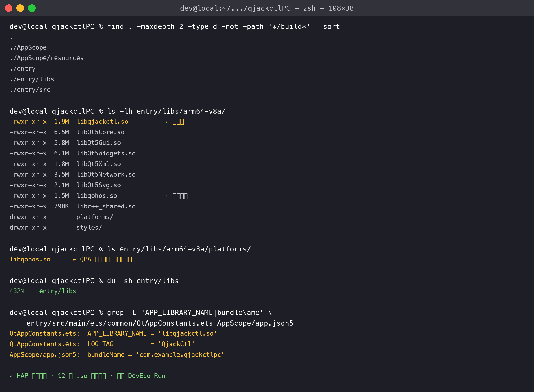
Task: Click the drwxr-xr-x permissions of platforms/
Action: pos(28,217)
